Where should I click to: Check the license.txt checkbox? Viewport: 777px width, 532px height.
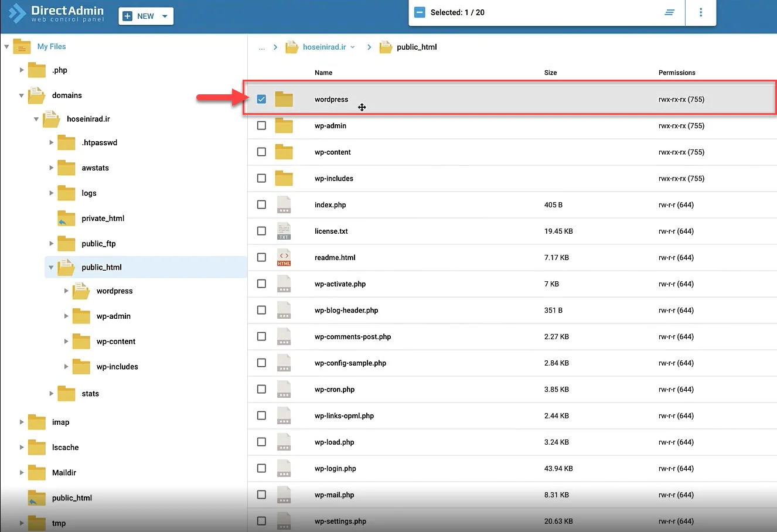[x=261, y=231]
